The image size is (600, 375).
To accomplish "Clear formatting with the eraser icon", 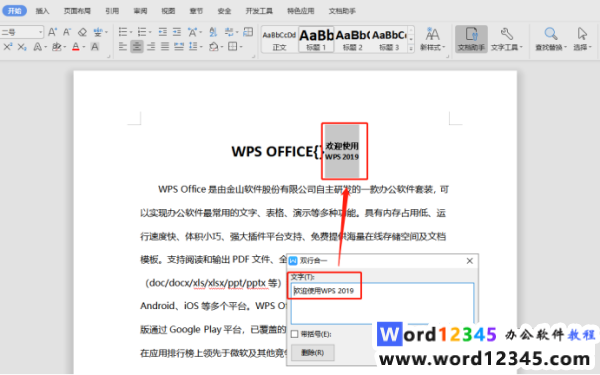I will coord(82,32).
